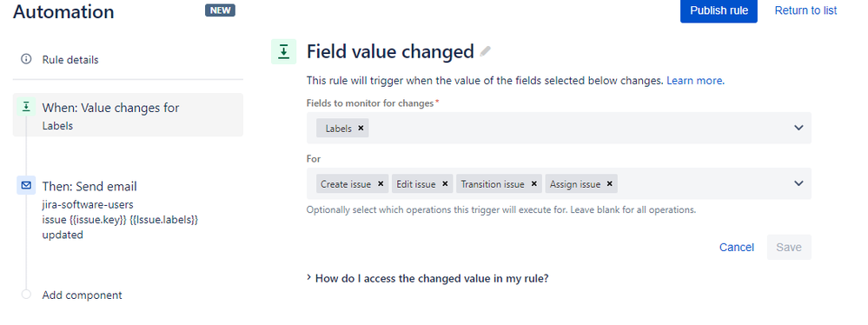Remove the Create issue operation tag

point(381,184)
